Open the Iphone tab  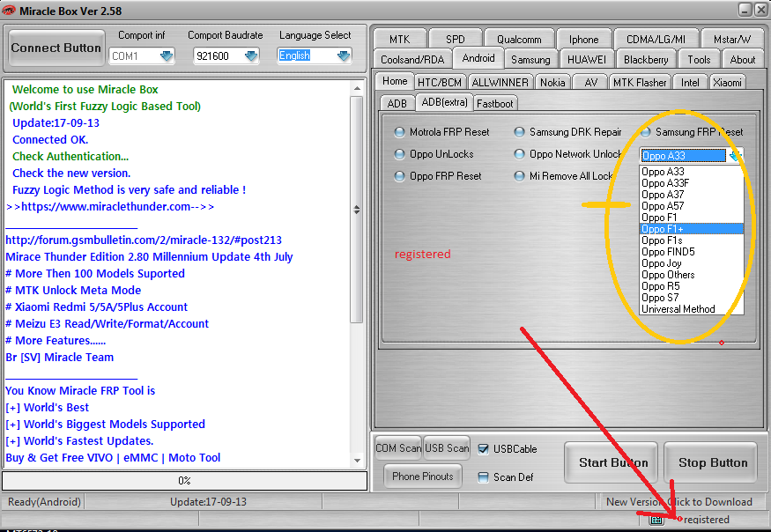(x=583, y=40)
